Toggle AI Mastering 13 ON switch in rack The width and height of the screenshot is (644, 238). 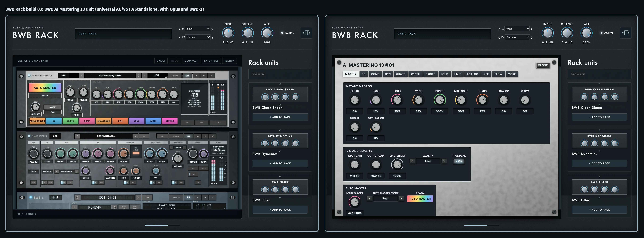[187, 76]
